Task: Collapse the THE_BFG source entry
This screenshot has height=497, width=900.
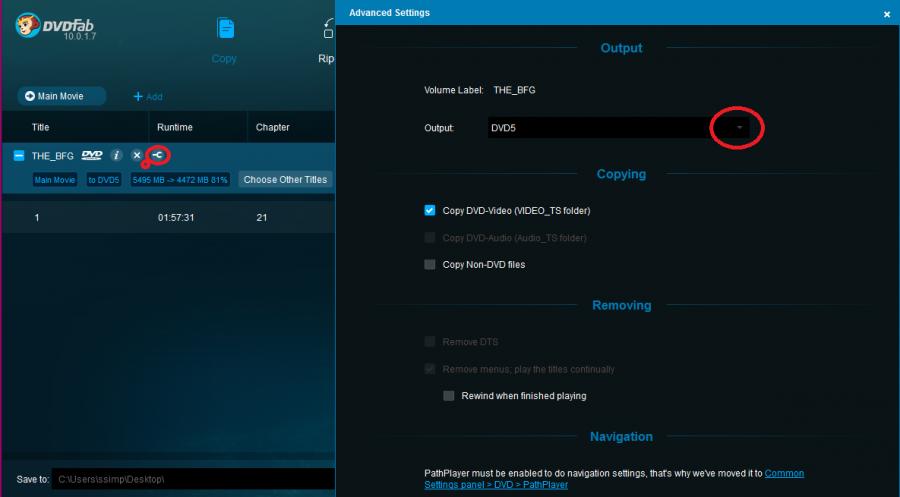Action: [x=19, y=156]
